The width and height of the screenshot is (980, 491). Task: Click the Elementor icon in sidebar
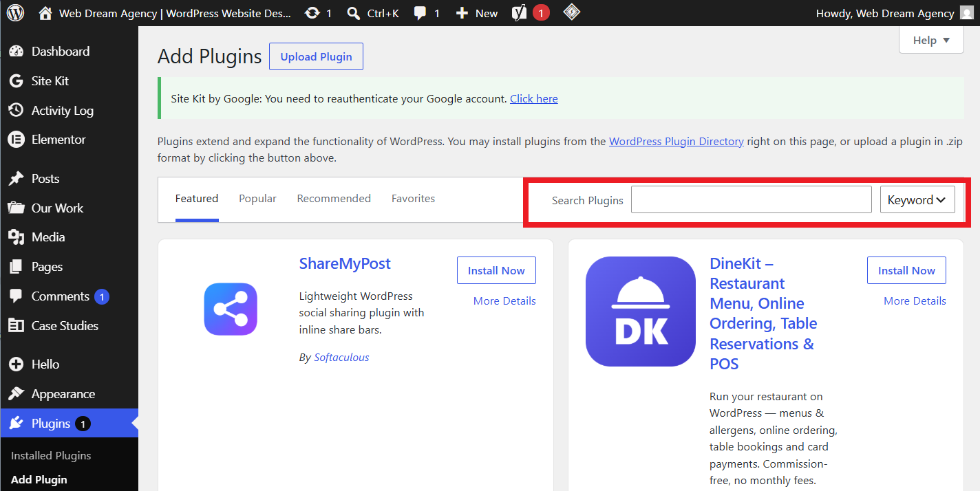pyautogui.click(x=17, y=140)
